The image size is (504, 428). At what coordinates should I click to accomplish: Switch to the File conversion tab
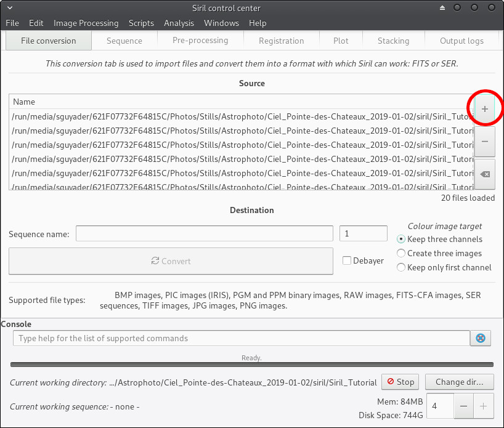coord(49,41)
